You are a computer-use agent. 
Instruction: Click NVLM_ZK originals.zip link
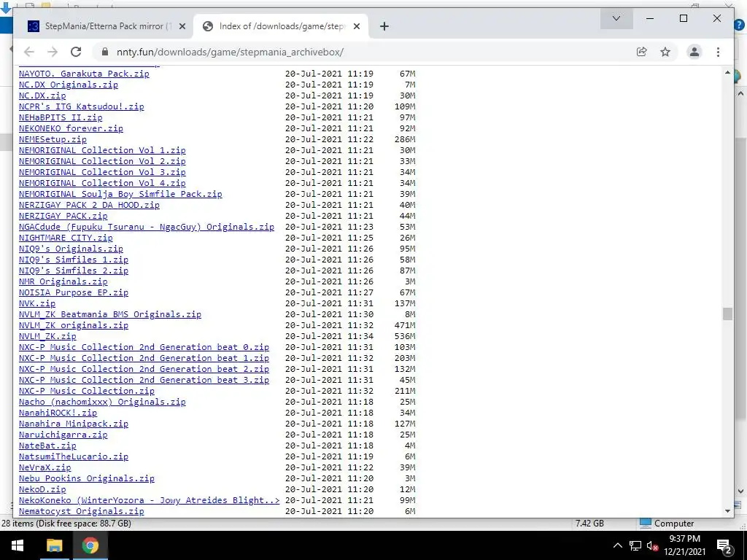coord(74,326)
